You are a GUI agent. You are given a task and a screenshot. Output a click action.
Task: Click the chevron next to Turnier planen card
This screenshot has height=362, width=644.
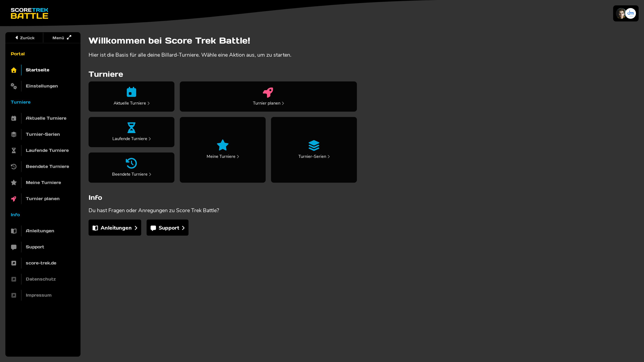click(283, 103)
